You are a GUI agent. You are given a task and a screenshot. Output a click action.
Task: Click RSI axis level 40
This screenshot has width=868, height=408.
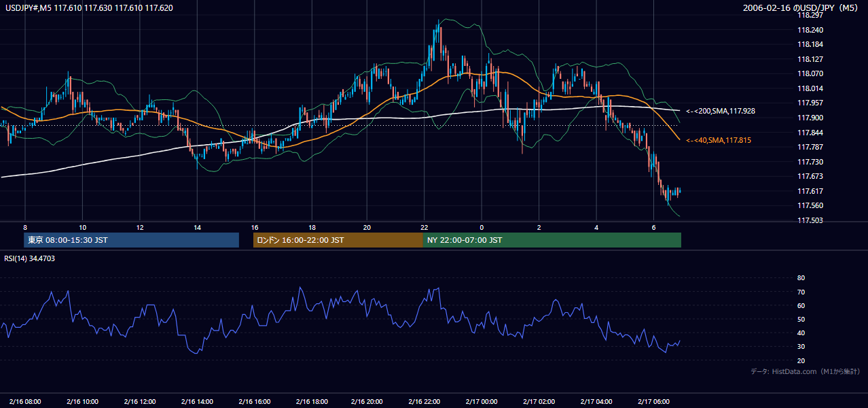tap(801, 333)
